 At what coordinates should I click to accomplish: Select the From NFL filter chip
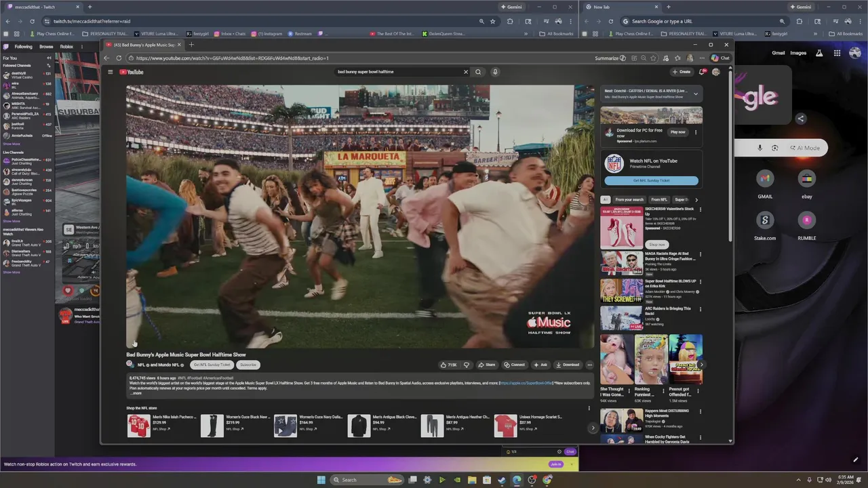point(659,200)
